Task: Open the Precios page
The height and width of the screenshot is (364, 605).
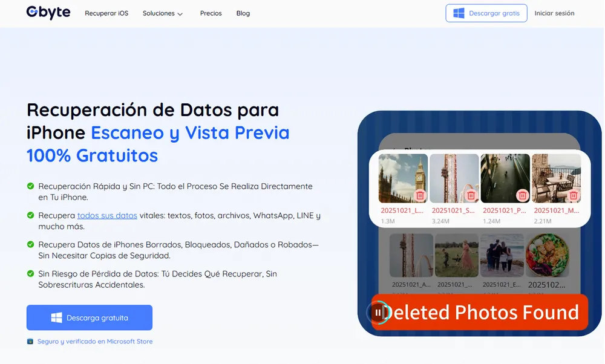Action: (x=211, y=13)
